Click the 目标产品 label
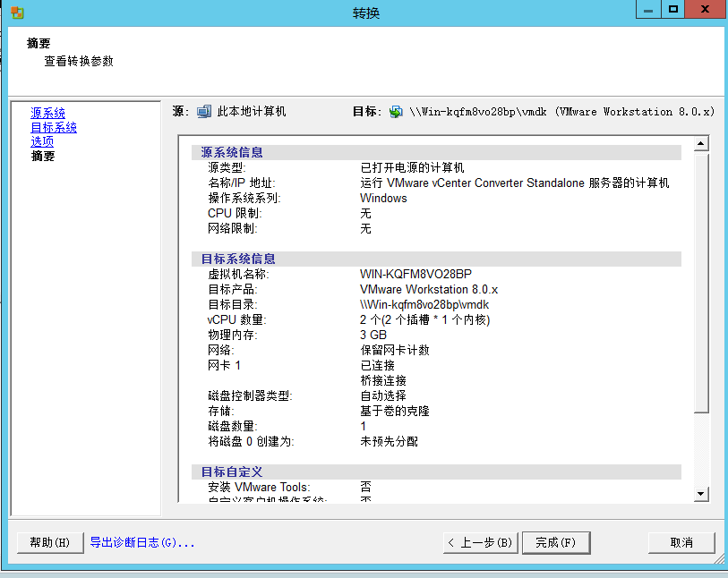This screenshot has height=578, width=728. coord(233,290)
